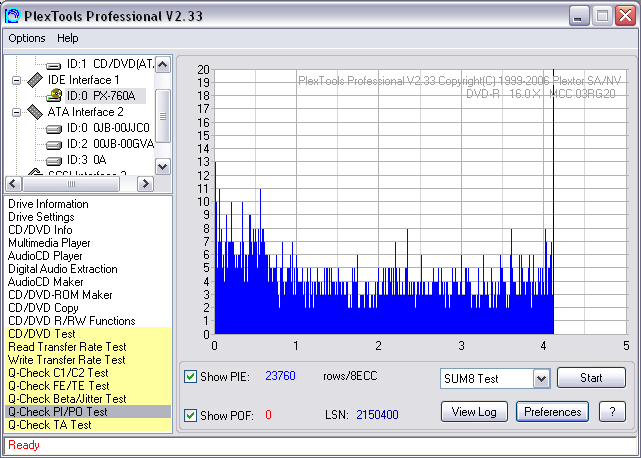Select IDE Interface 1 tree item
The width and height of the screenshot is (641, 458).
[x=83, y=80]
